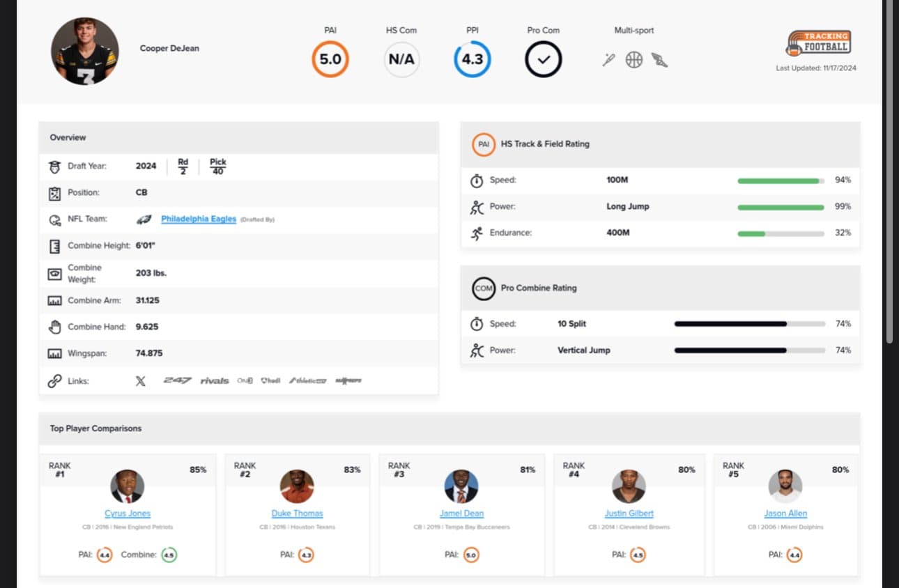Click the 'Top Player Comparisons' heading
The height and width of the screenshot is (588, 899).
pos(95,428)
